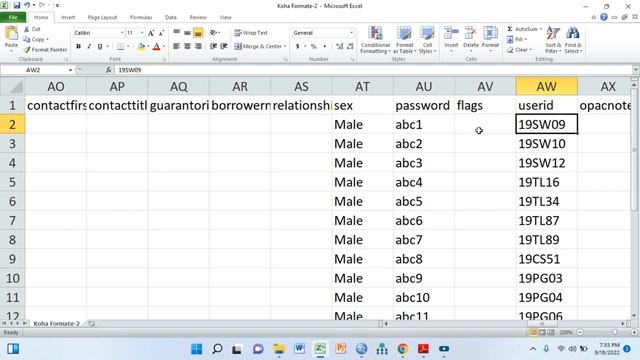This screenshot has width=640, height=360.
Task: Click the AutoSum sigma icon
Action: coord(510,29)
